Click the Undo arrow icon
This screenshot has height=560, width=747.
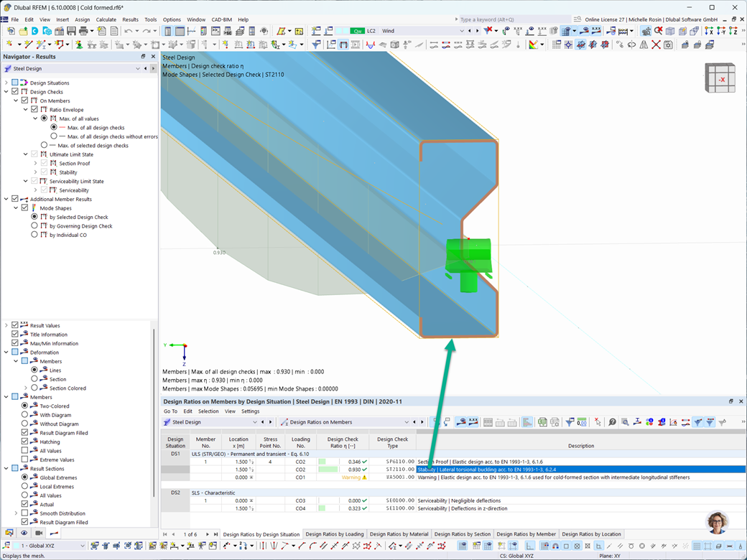pos(128,31)
